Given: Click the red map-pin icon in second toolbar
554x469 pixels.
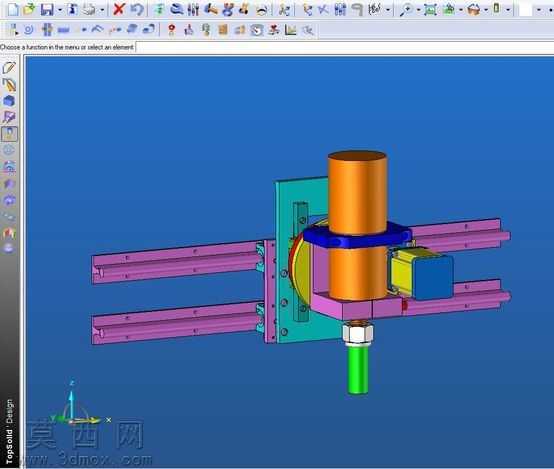Looking at the screenshot, I should [x=172, y=30].
